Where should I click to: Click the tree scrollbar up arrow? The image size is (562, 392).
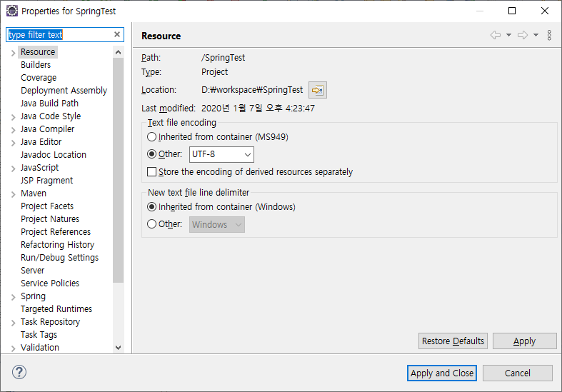(118, 52)
